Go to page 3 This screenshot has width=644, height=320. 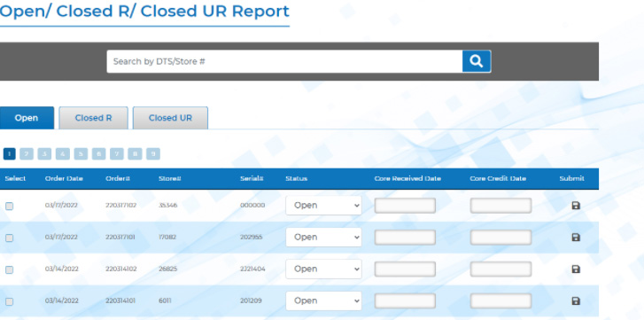[44, 154]
